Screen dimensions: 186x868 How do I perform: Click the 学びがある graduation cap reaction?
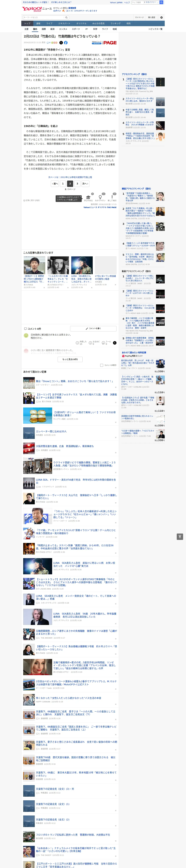89,198
